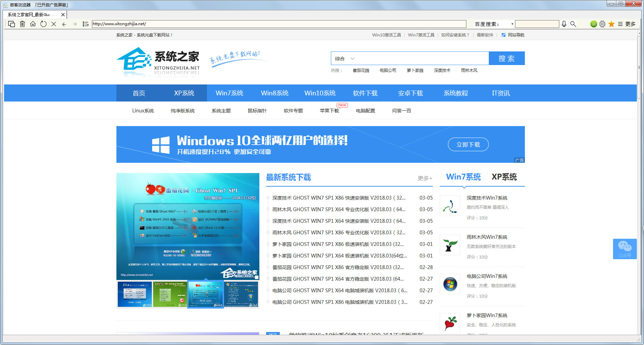This screenshot has width=644, height=345.
Task: Open the 问答一百 sub-nav link
Action: coord(402,111)
